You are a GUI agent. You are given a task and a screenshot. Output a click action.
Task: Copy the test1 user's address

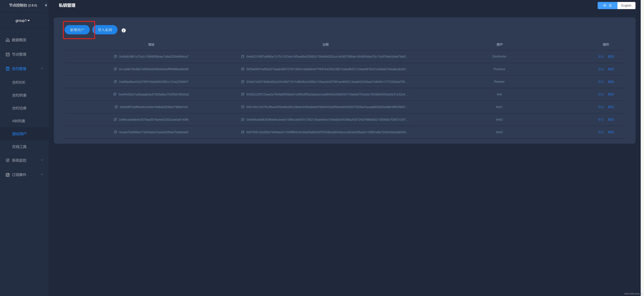pyautogui.click(x=116, y=107)
